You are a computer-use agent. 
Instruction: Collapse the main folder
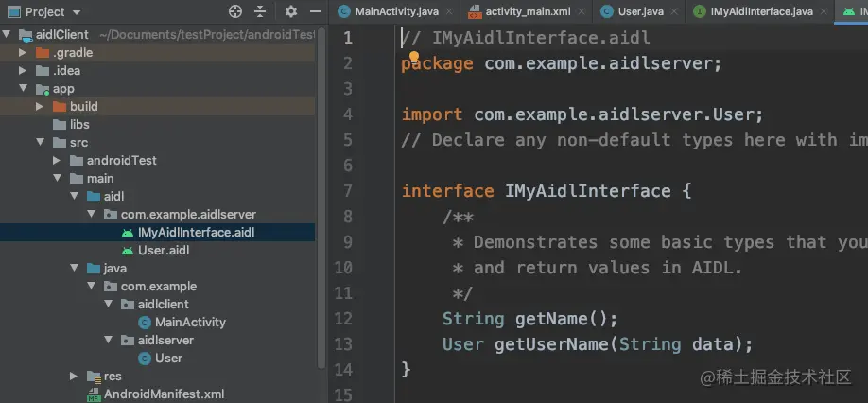pyautogui.click(x=57, y=178)
